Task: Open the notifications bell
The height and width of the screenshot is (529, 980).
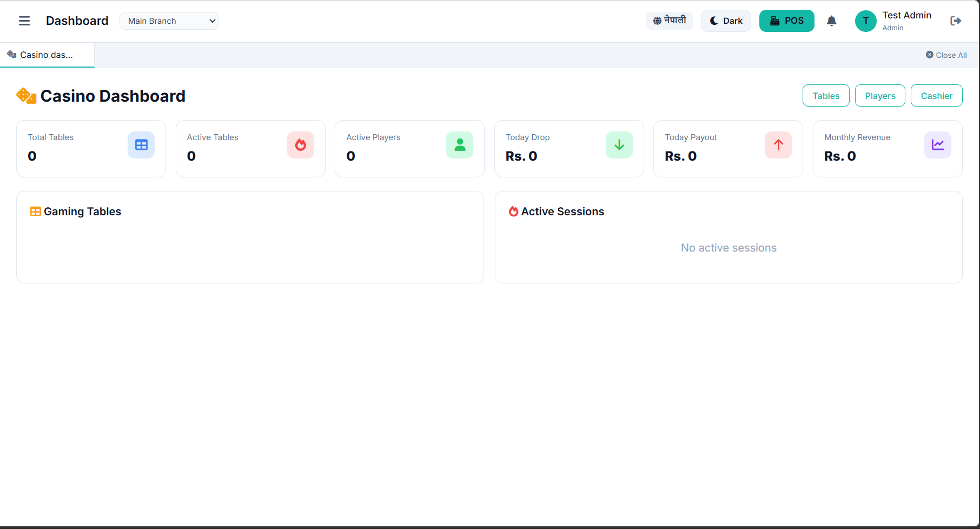Action: pyautogui.click(x=832, y=21)
